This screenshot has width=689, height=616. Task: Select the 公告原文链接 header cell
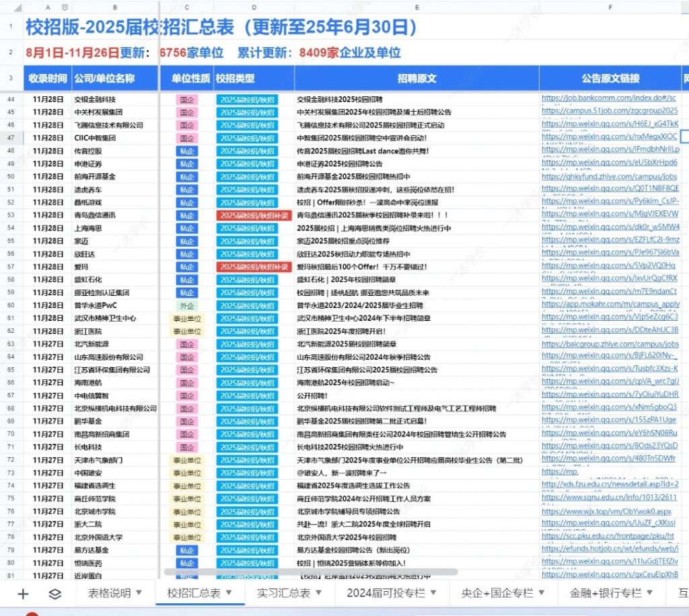click(610, 79)
